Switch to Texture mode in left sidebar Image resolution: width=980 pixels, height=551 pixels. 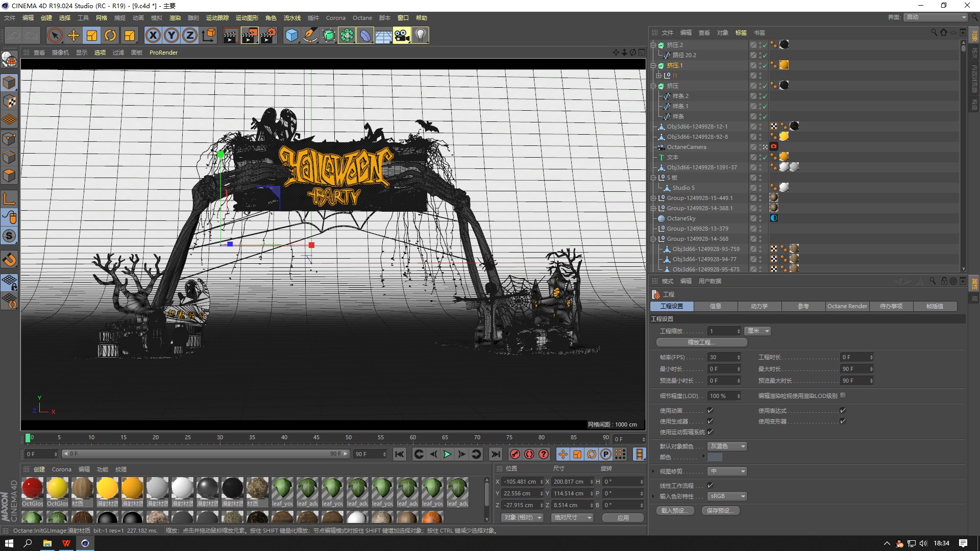(9, 102)
